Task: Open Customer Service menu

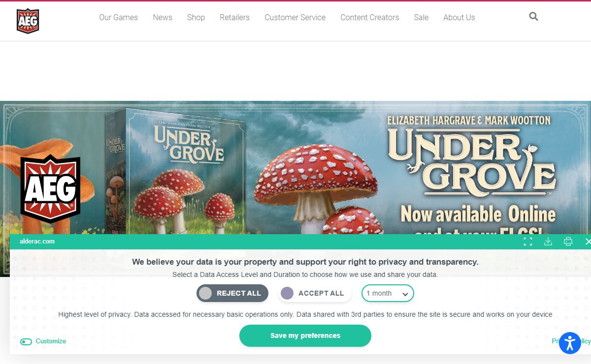Action: pyautogui.click(x=295, y=17)
